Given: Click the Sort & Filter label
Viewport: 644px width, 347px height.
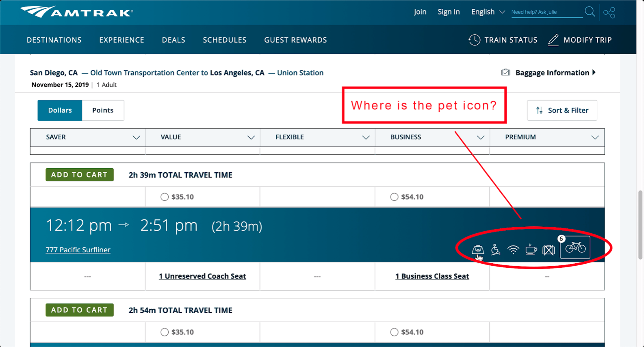Looking at the screenshot, I should tap(568, 110).
